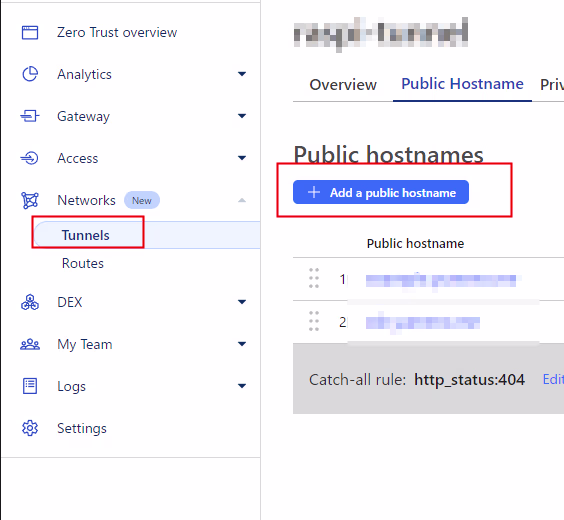Click the Networks mesh icon
The width and height of the screenshot is (564, 520).
tap(30, 200)
